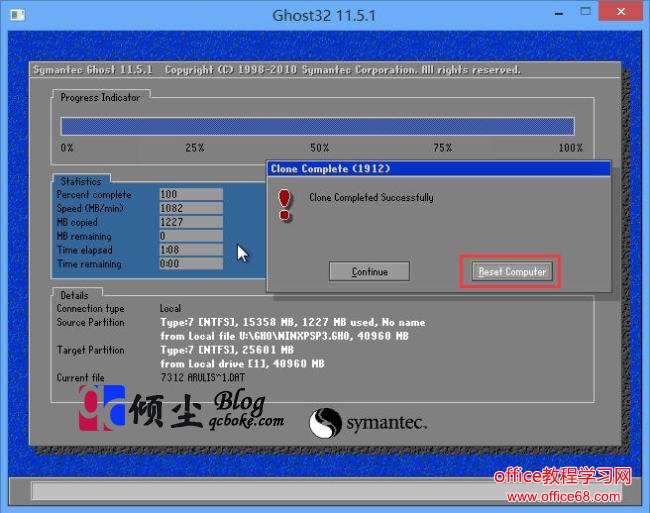Screen dimensions: 650x513
Task: Click the Progress Indicator label
Action: [100, 98]
